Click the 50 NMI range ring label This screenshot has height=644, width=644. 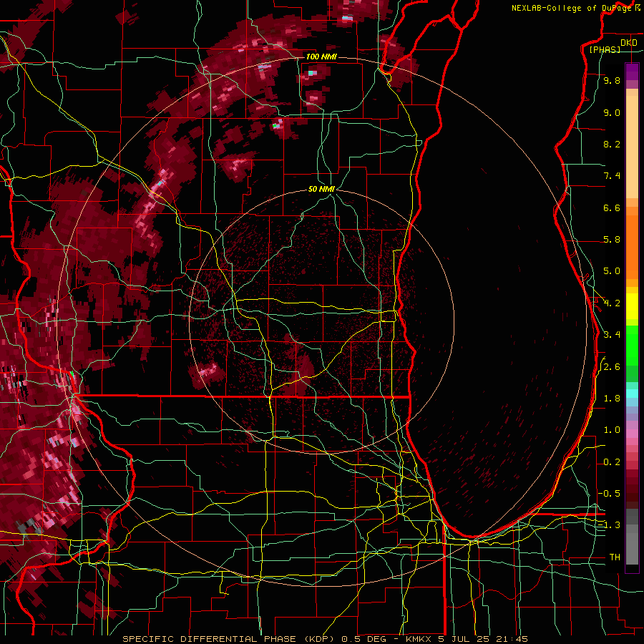click(321, 190)
